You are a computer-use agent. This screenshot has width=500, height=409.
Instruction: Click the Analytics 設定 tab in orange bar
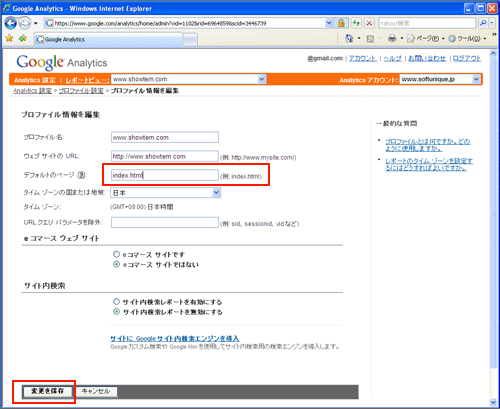click(35, 80)
